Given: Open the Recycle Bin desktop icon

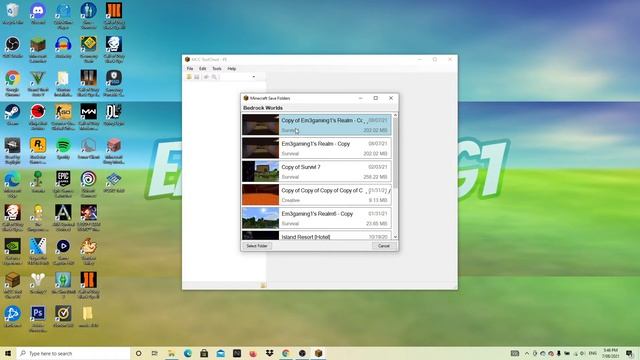Looking at the screenshot, I should coord(13,13).
